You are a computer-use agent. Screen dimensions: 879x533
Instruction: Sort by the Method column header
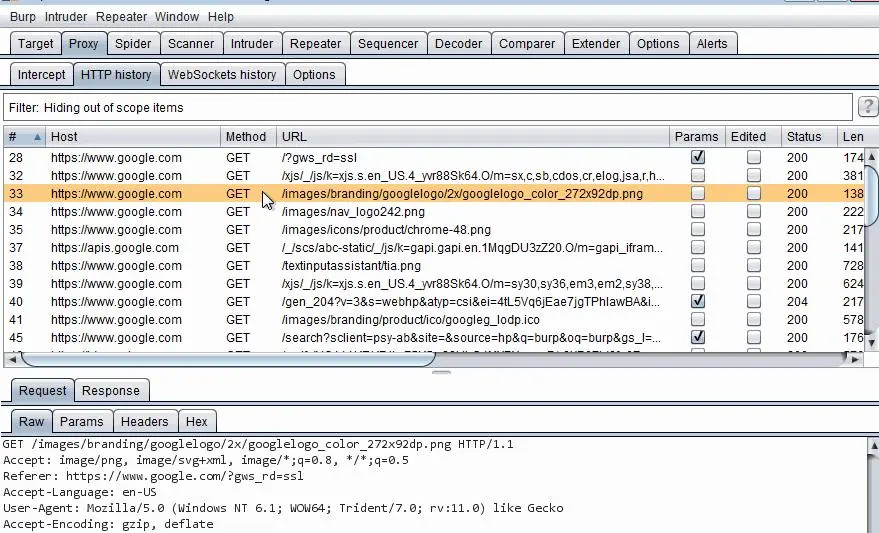coord(248,137)
